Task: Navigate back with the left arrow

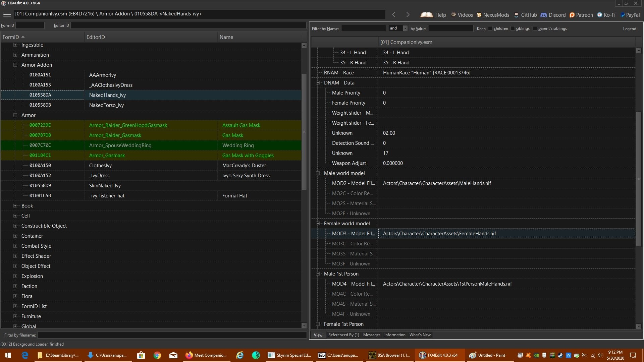Action: click(394, 15)
